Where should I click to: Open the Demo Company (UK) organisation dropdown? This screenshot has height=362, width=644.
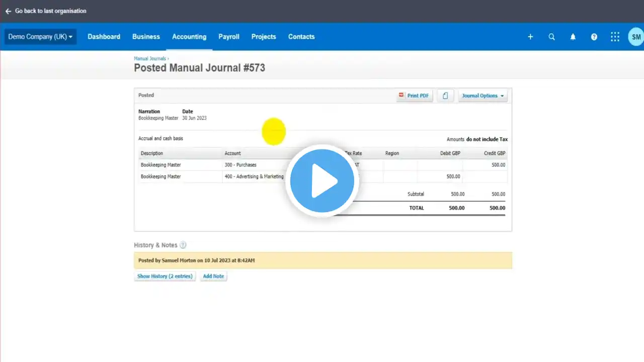click(x=40, y=37)
